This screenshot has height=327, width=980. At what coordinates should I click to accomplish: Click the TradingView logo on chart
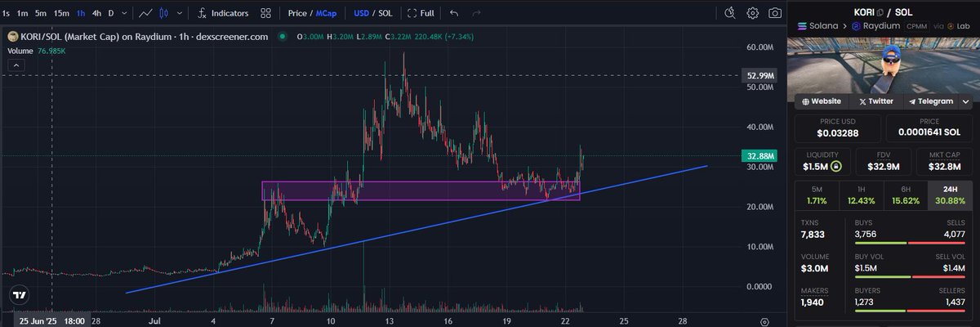pos(20,294)
